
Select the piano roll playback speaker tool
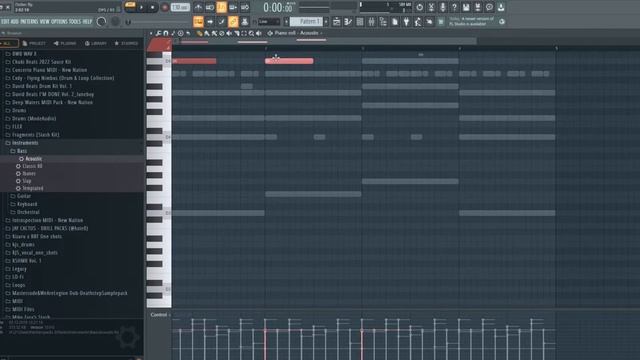[x=259, y=33]
